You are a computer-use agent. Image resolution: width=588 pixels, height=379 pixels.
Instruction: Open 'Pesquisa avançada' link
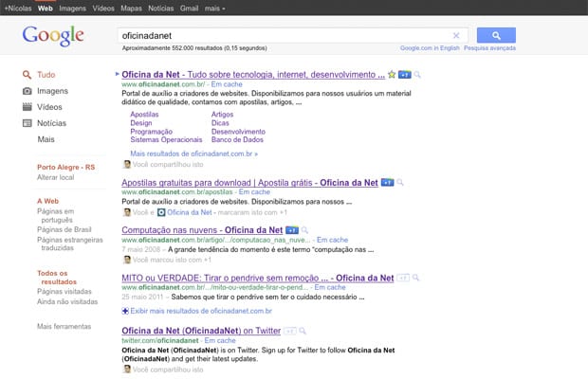coord(489,48)
